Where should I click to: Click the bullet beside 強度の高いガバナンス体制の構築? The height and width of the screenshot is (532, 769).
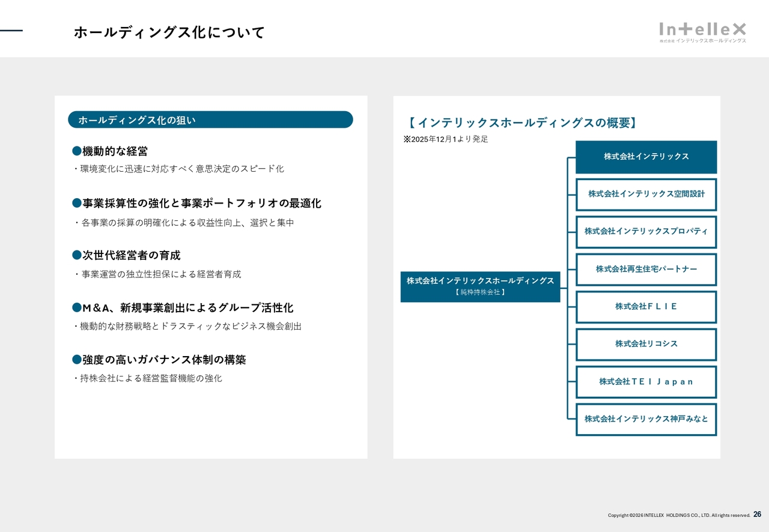(76, 359)
